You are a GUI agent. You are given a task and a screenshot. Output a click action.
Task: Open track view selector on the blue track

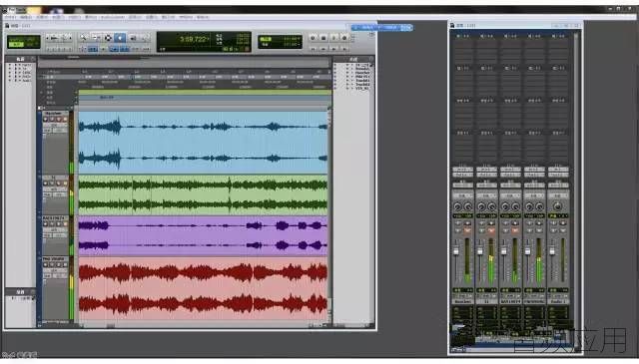click(55, 125)
